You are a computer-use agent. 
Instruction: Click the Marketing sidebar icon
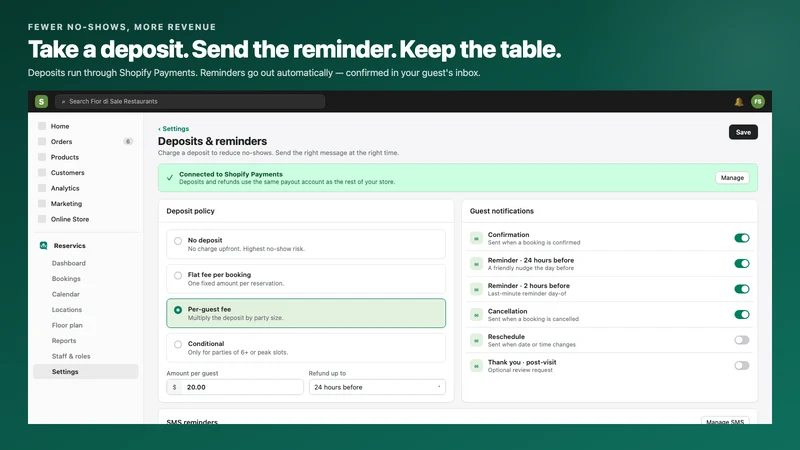42,204
